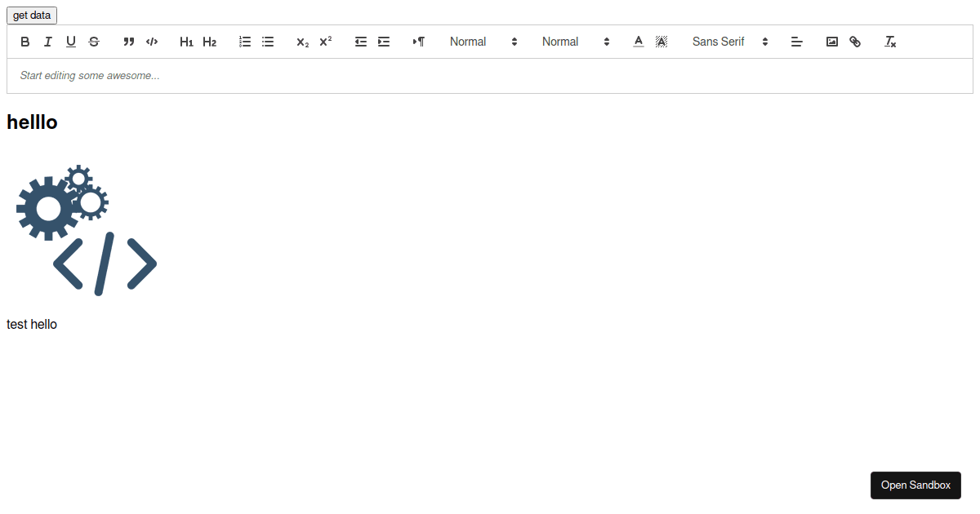This screenshot has height=514, width=980.
Task: Insert a code block
Action: (152, 42)
